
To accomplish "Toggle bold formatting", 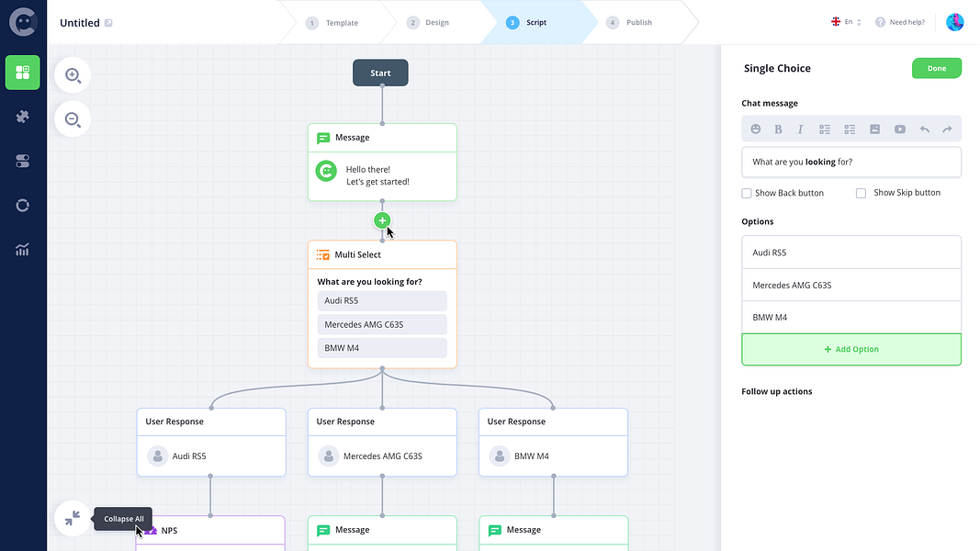I will (x=778, y=129).
